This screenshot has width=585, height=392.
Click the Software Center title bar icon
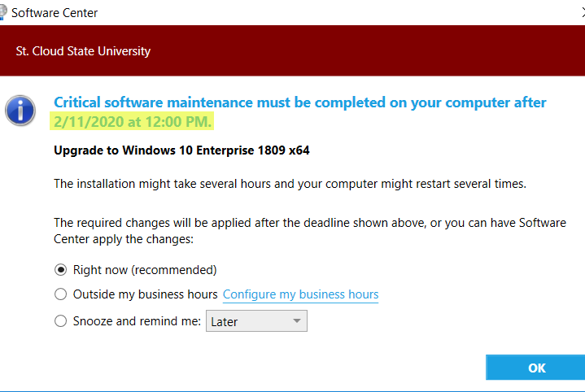[x=3, y=12]
